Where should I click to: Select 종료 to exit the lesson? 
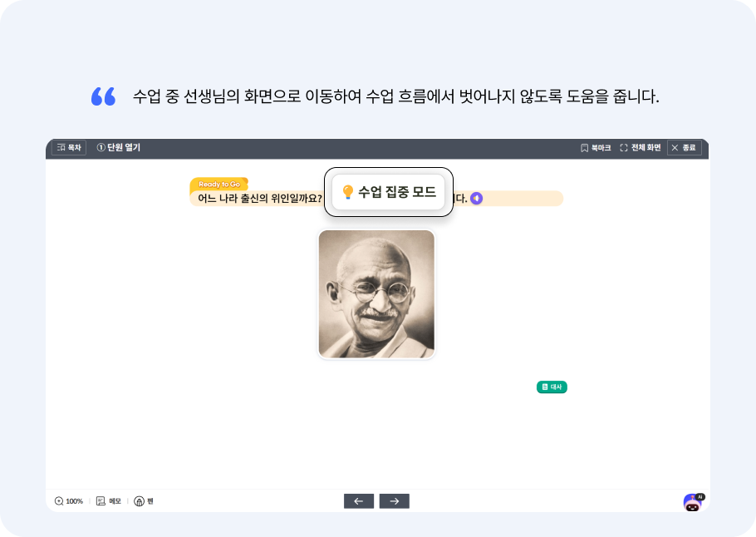pos(683,147)
